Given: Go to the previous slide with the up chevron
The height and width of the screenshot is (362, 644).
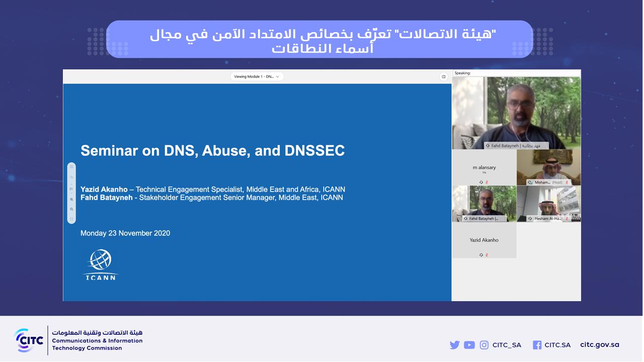Looking at the screenshot, I should pyautogui.click(x=71, y=184).
